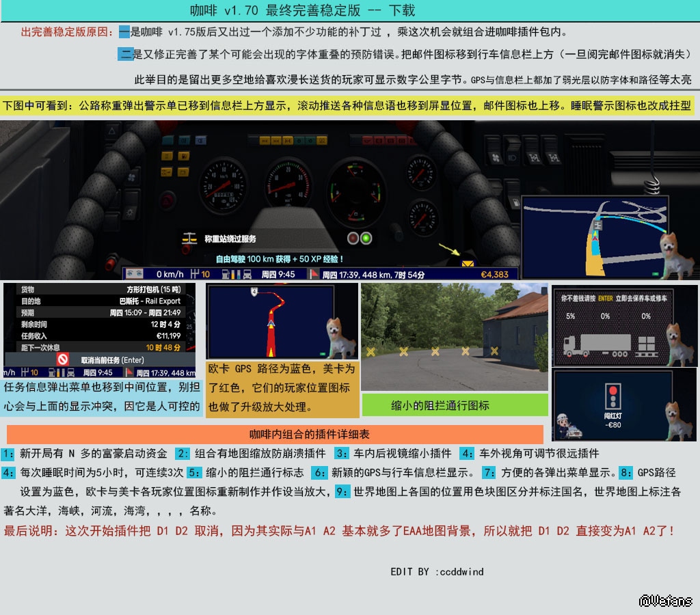Screen dimensions: 700x615
Task: Click the red '出完善稳定版原因:' heading
Action: [x=67, y=31]
